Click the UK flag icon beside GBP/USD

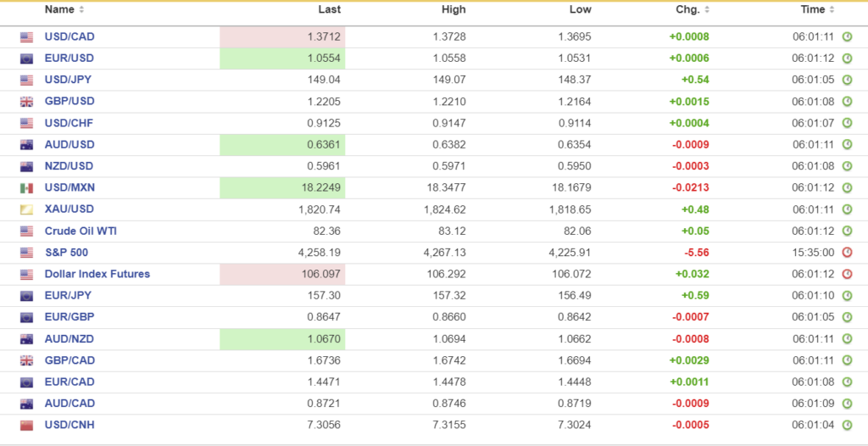tap(26, 102)
